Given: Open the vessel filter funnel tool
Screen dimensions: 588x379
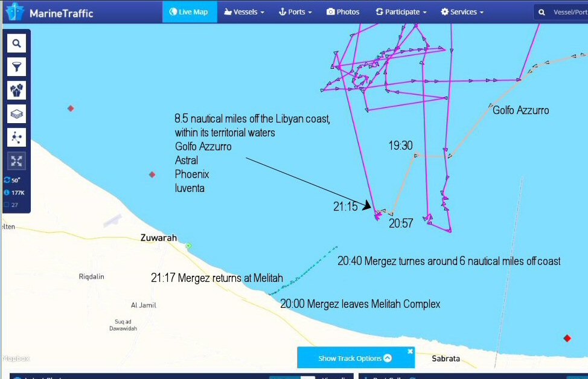Looking at the screenshot, I should [16, 67].
